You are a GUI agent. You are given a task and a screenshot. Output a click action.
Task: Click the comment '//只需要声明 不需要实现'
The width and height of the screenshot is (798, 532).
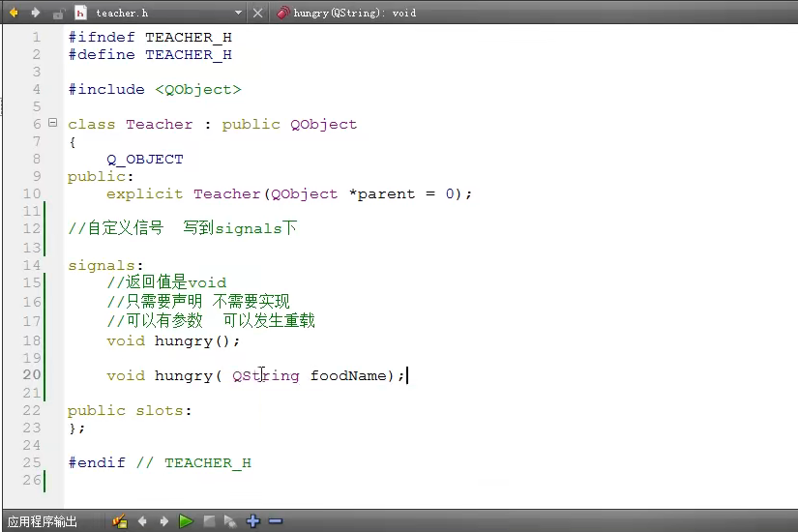(198, 302)
